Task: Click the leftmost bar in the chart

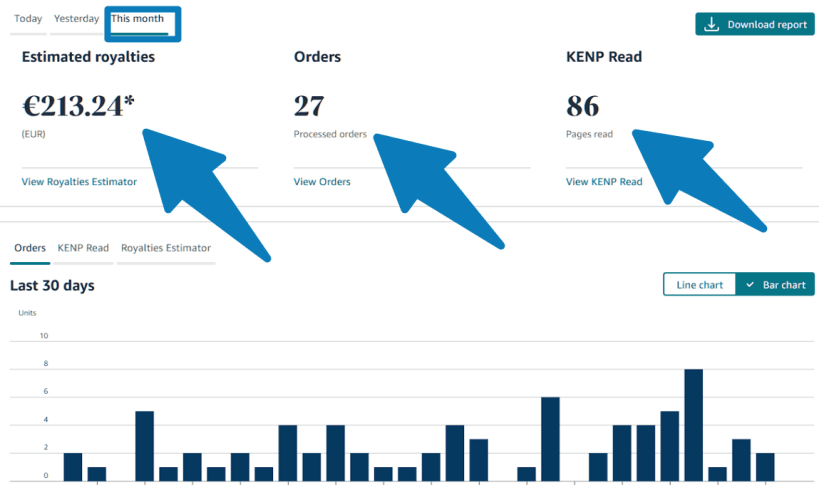Action: point(73,467)
